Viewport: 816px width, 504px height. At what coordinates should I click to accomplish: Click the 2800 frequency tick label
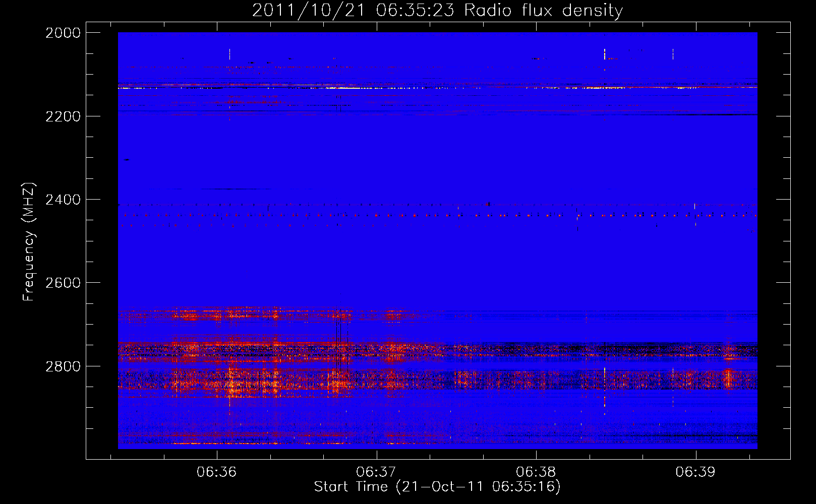click(x=63, y=366)
